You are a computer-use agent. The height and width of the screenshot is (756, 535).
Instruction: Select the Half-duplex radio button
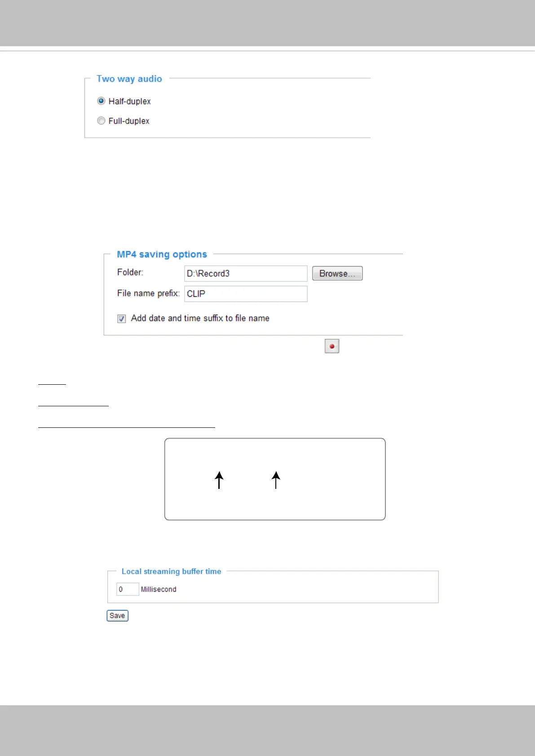tap(101, 101)
